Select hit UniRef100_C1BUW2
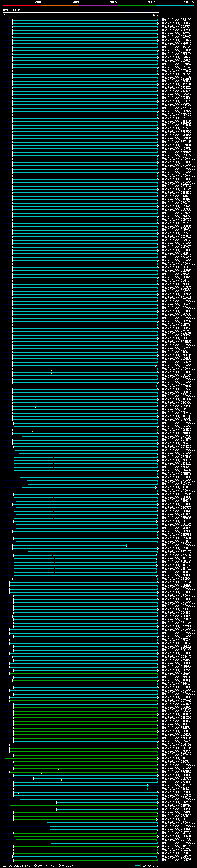This screenshot has width=197, height=868. click(x=177, y=663)
